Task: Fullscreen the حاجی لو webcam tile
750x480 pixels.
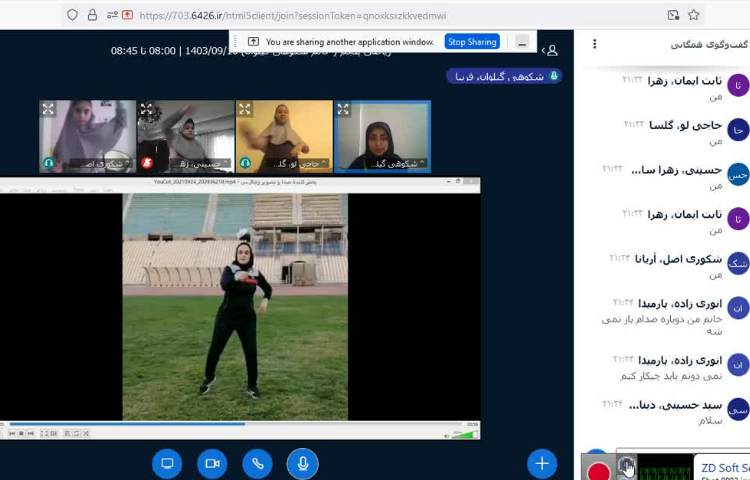Action: pyautogui.click(x=244, y=109)
